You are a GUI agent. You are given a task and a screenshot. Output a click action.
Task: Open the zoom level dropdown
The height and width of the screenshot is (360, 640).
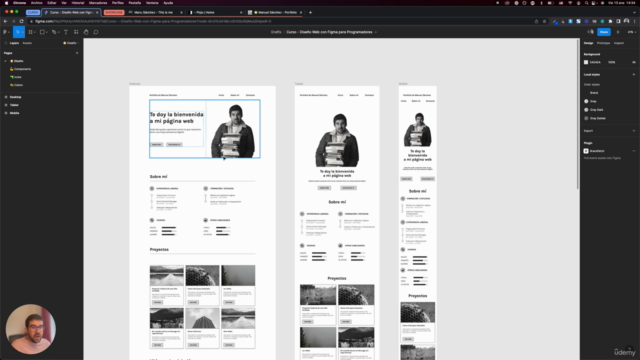[x=632, y=32]
